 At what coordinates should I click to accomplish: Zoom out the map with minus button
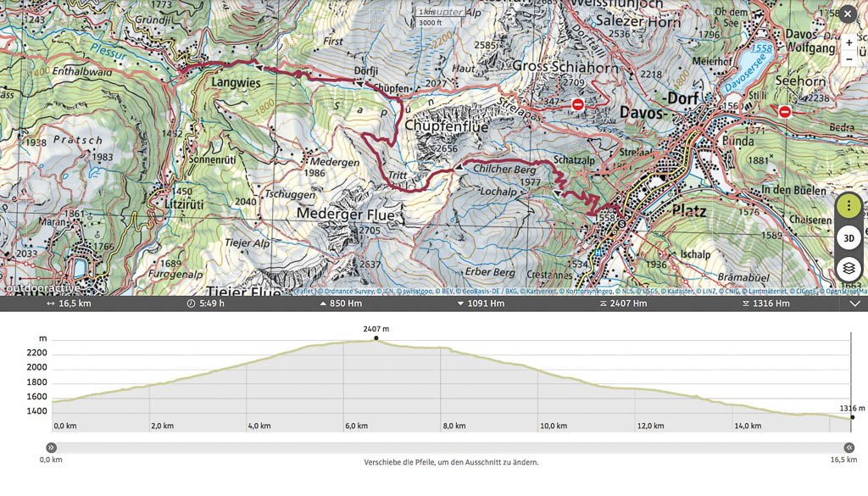pyautogui.click(x=849, y=59)
